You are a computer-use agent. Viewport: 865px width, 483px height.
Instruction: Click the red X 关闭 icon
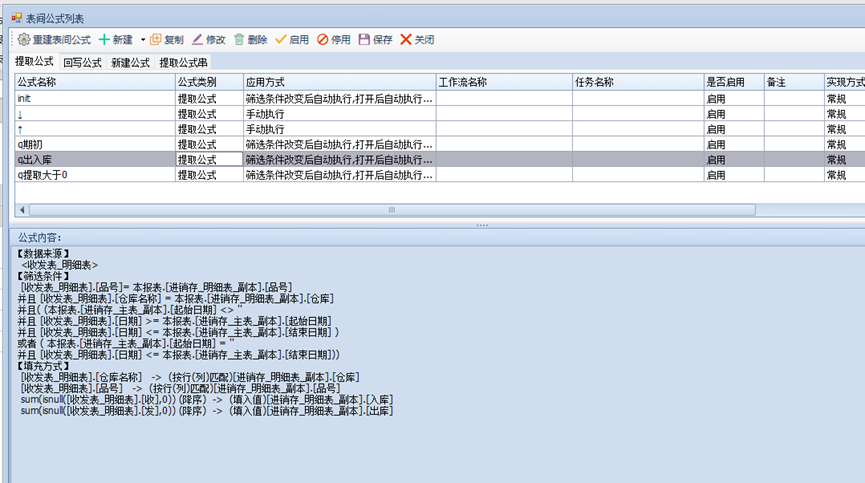click(x=406, y=40)
